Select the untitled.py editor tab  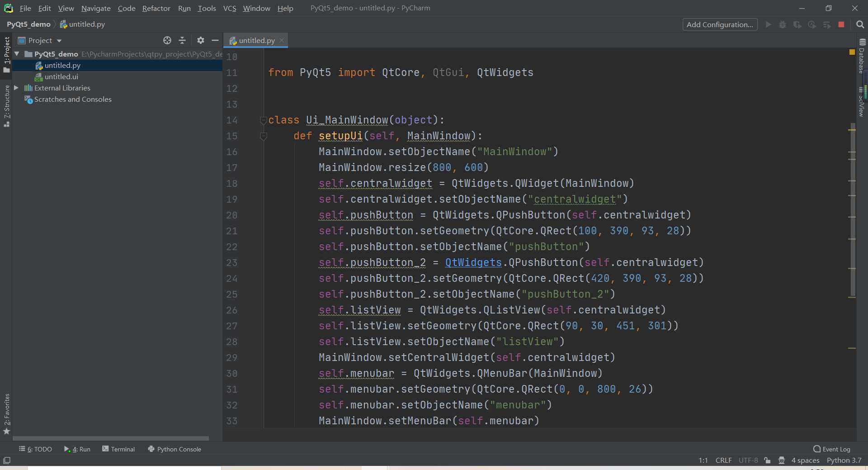[256, 40]
